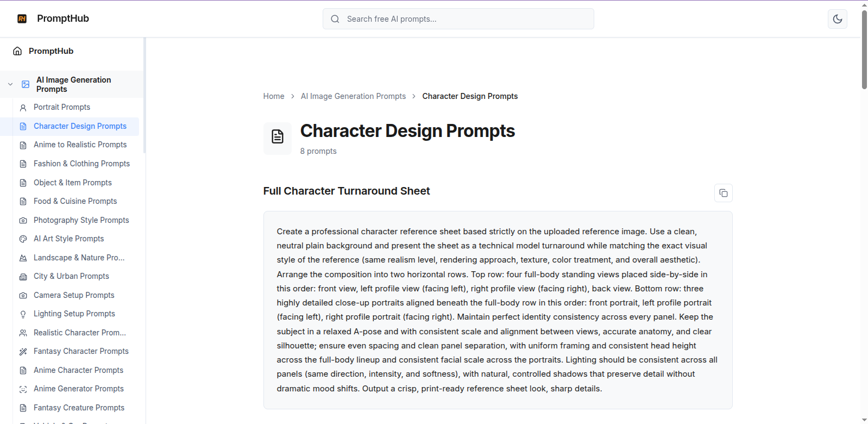Click the mountain icon beside Landscape & Nature
Viewport: 868px width, 424px height.
(23, 258)
